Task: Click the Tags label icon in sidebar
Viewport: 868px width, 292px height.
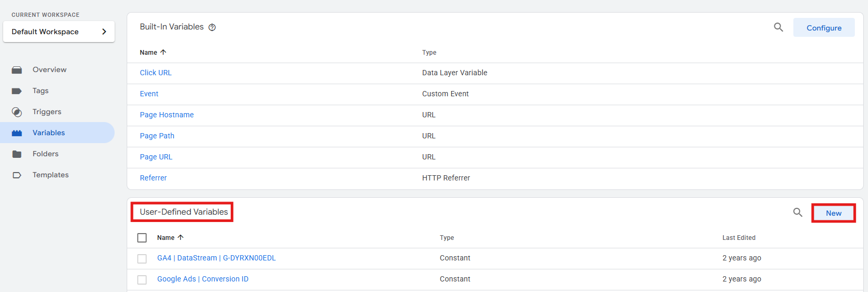Action: point(17,91)
